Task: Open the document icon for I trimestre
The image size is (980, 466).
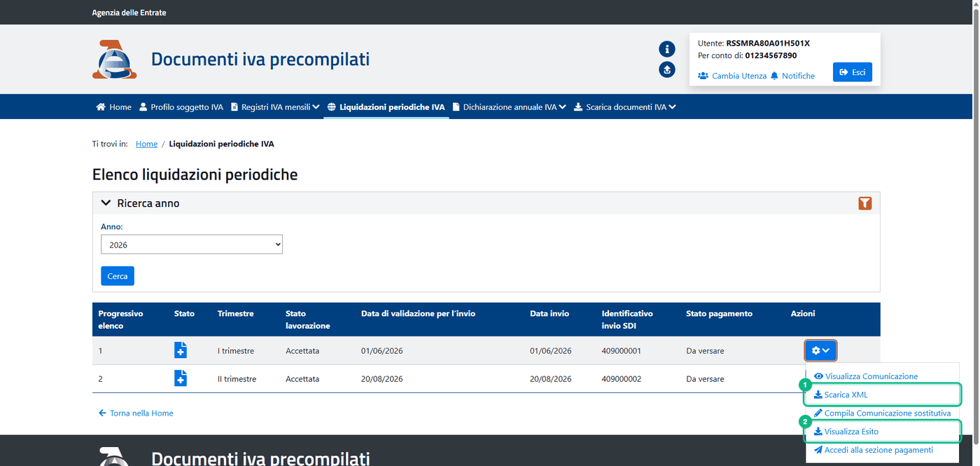Action: pyautogui.click(x=181, y=350)
